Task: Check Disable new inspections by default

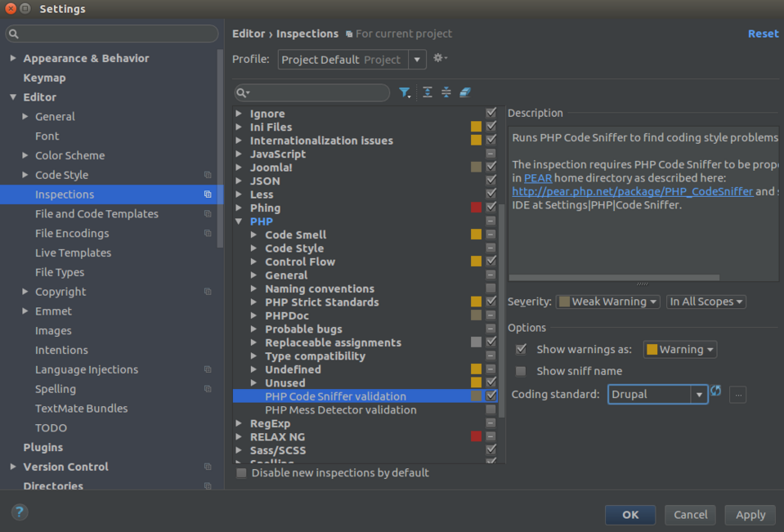Action: (241, 472)
